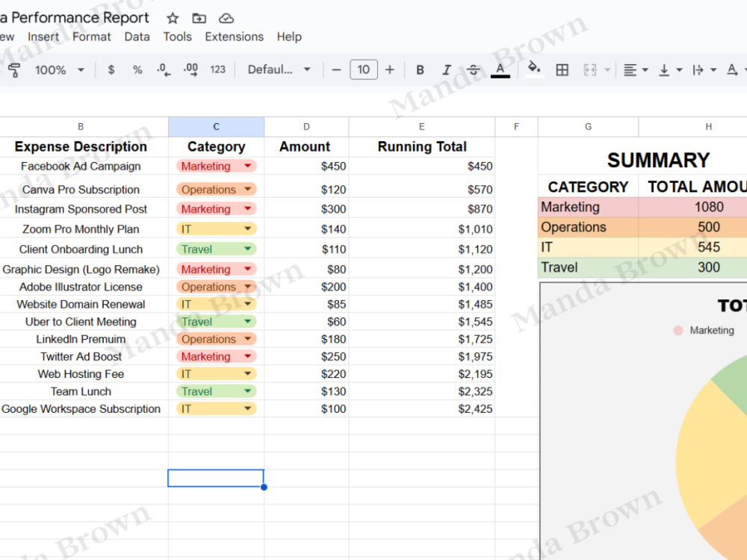Open category dropdown for Google Workspace Subscription

(x=248, y=408)
